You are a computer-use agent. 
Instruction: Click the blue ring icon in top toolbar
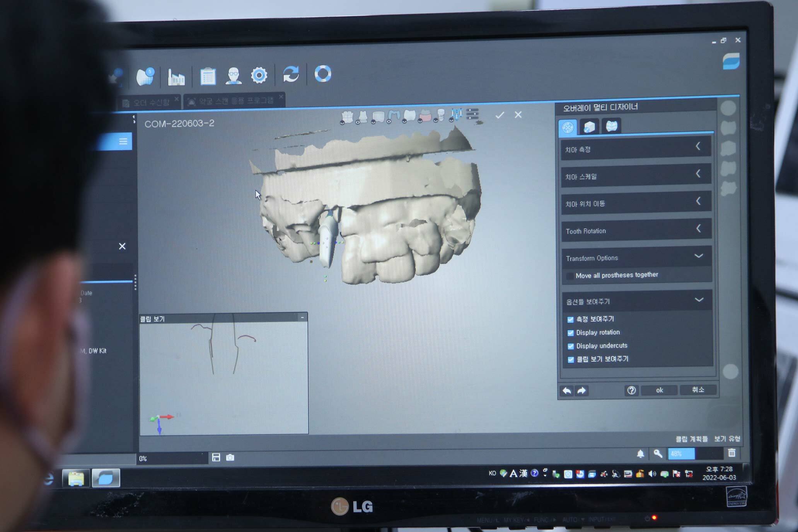point(323,73)
